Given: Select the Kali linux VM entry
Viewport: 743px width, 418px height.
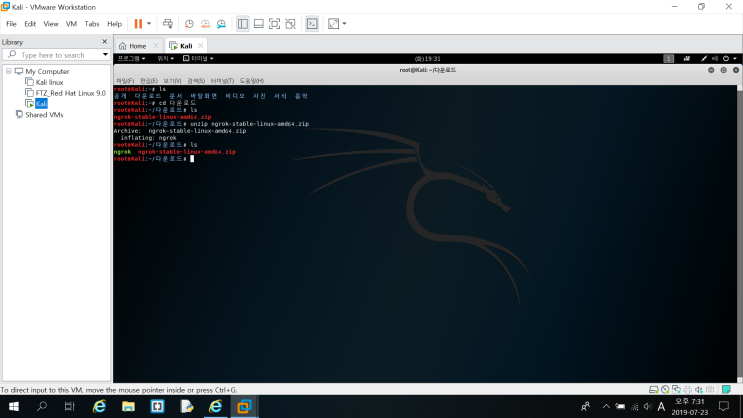Looking at the screenshot, I should click(49, 82).
